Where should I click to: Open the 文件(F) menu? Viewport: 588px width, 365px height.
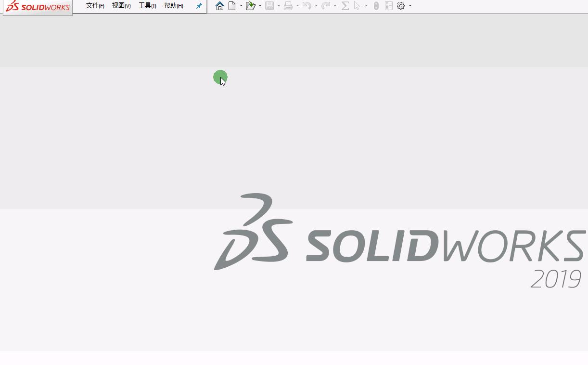click(94, 6)
